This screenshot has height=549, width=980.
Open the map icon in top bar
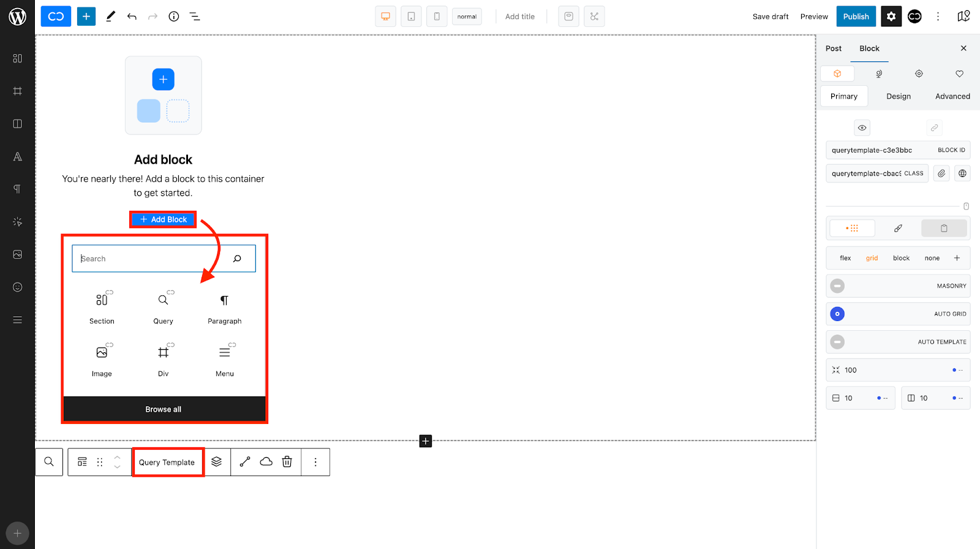[x=963, y=17]
